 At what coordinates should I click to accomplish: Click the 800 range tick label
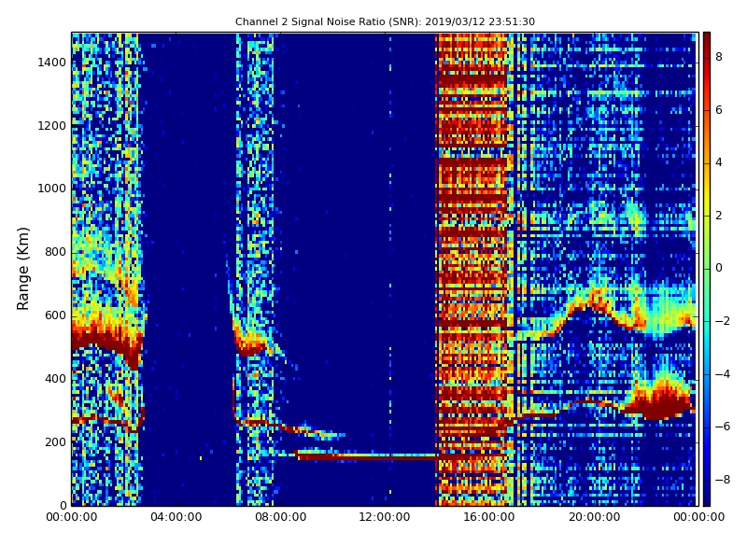click(55, 252)
